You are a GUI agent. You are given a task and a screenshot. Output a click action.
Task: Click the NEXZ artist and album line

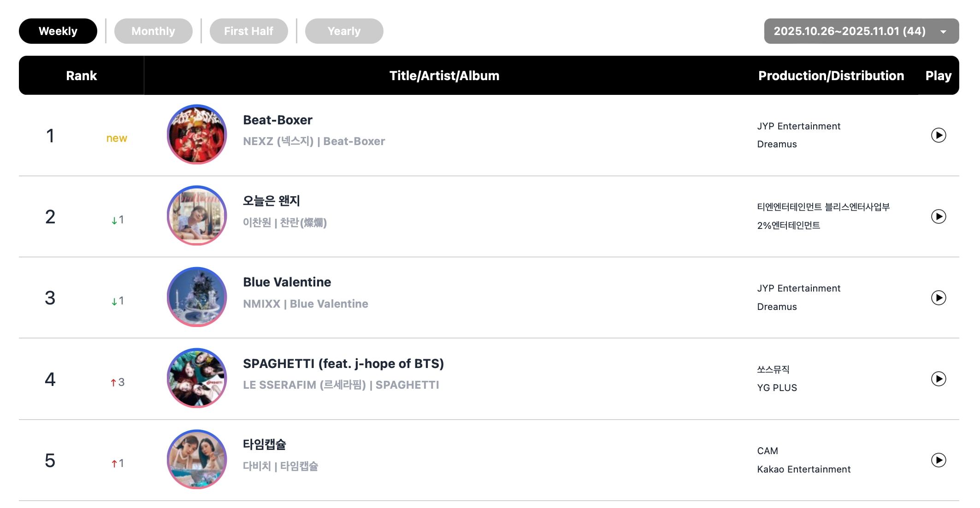tap(314, 141)
